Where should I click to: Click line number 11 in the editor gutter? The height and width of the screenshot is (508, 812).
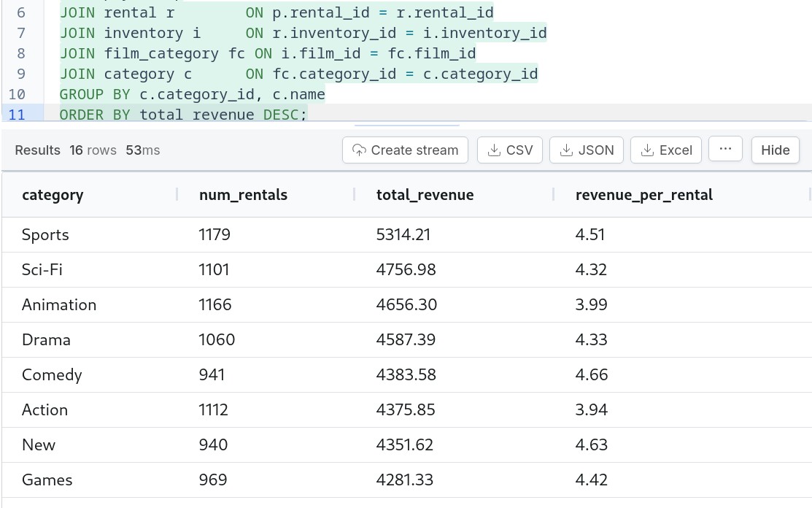click(17, 115)
